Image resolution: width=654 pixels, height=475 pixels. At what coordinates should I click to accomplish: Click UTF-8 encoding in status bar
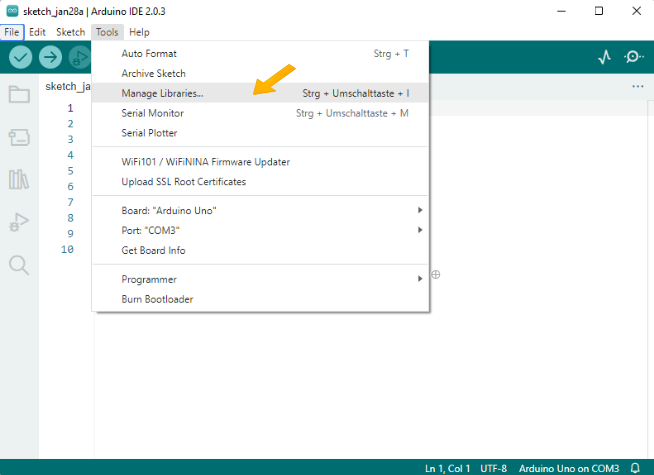pyautogui.click(x=493, y=468)
